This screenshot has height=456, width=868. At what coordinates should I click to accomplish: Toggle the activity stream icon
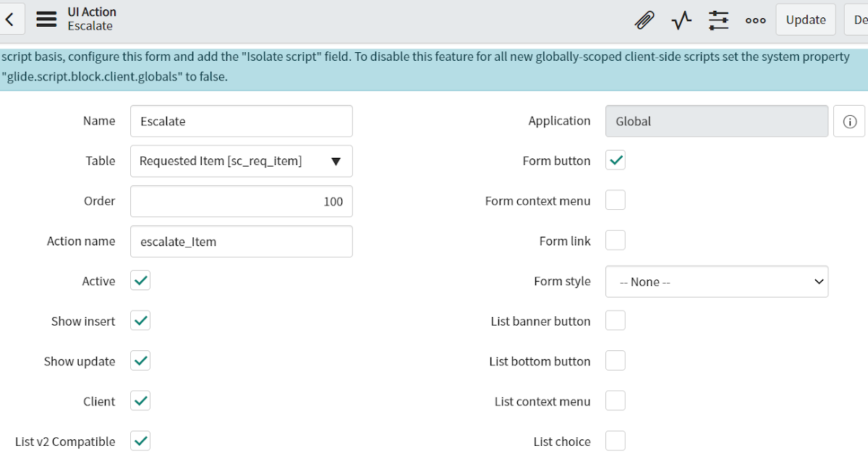tap(681, 20)
